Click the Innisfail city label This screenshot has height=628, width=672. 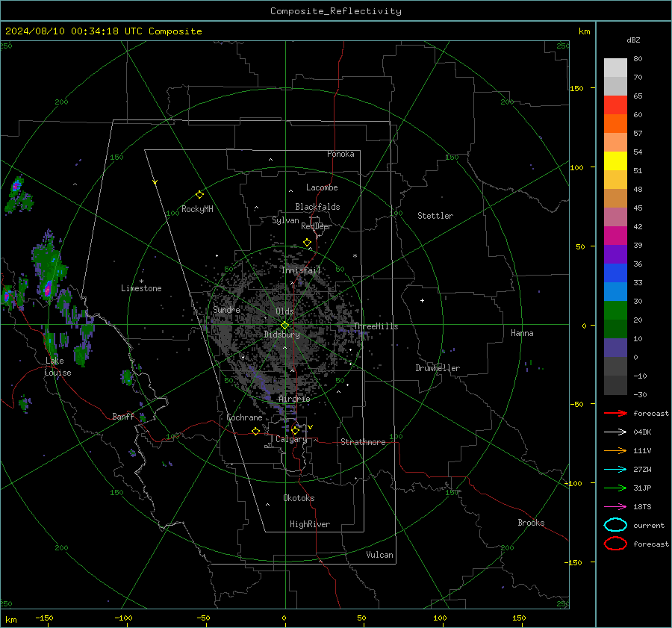click(x=302, y=270)
